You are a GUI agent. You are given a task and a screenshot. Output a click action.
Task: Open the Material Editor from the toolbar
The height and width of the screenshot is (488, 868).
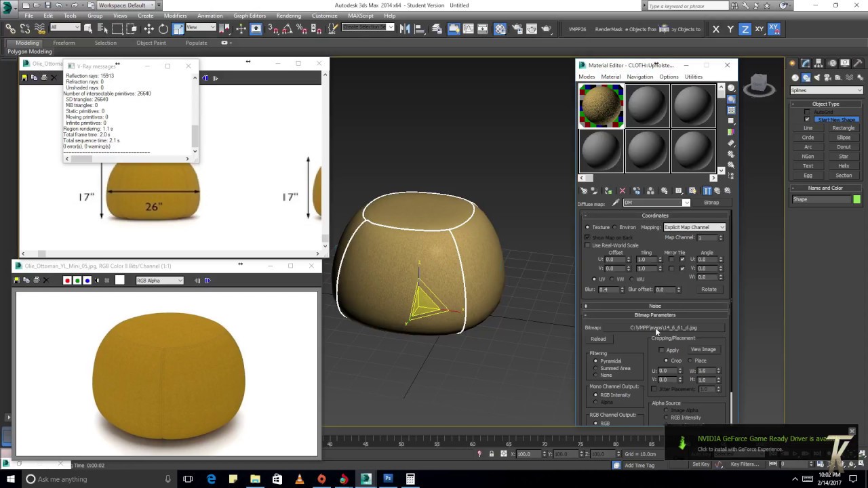[x=500, y=29]
